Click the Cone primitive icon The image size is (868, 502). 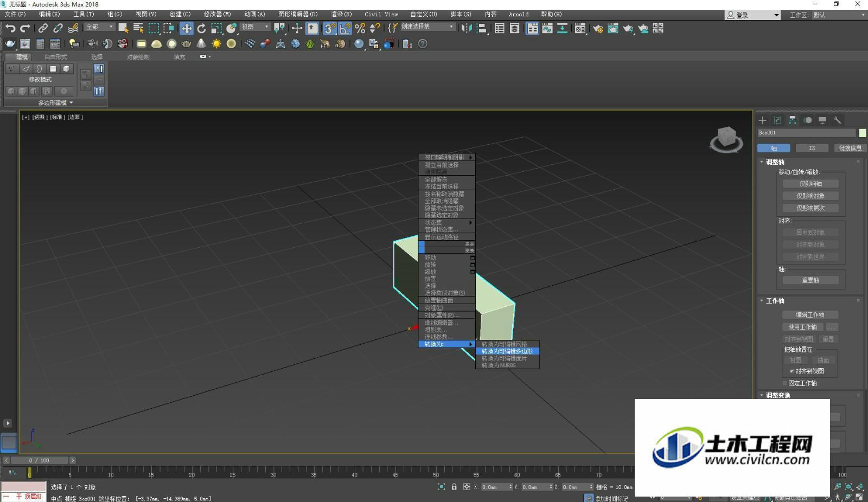[201, 44]
